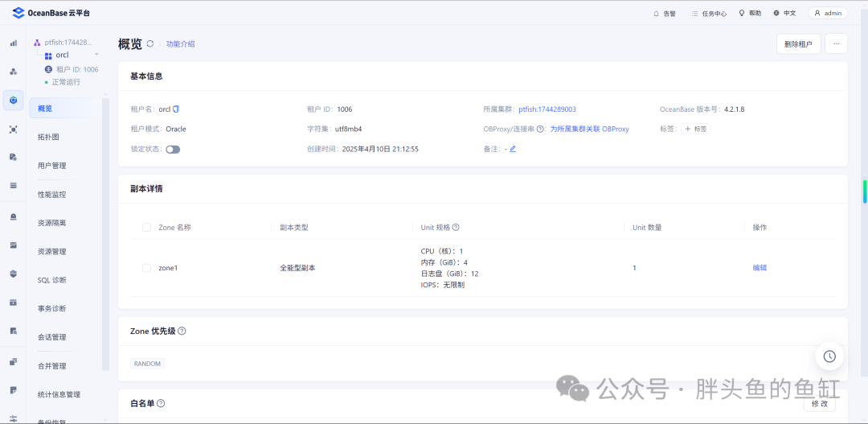The width and height of the screenshot is (868, 424).
Task: Open the picture-chart icon in the left rail
Action: pos(14,245)
